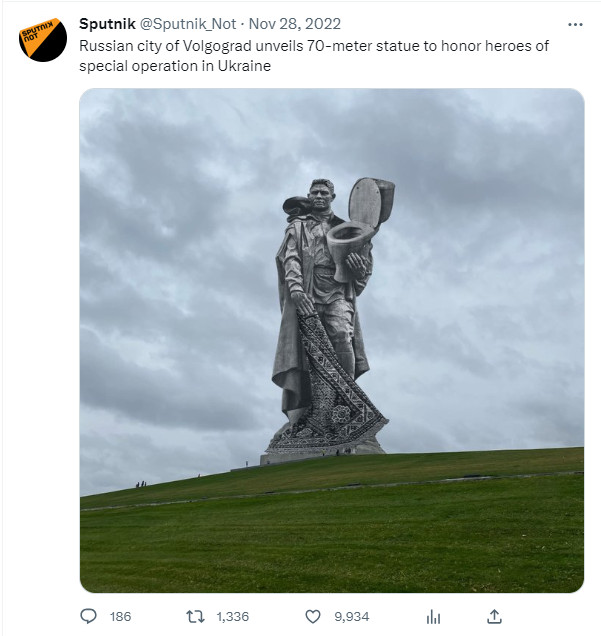Open the three-dot more options menu
Screen dimensions: 601x636
[x=575, y=25]
